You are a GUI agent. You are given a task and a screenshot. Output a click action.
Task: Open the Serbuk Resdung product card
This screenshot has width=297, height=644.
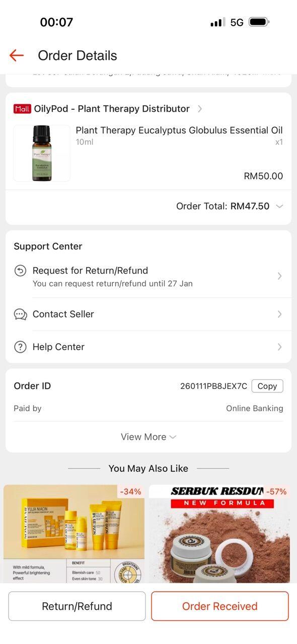219,534
